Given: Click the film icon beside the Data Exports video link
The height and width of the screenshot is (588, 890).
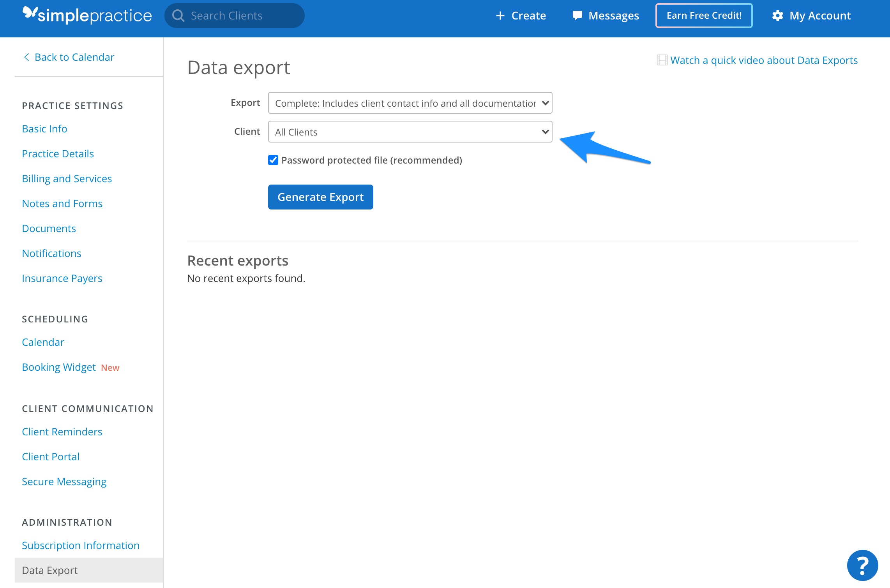Looking at the screenshot, I should (662, 60).
